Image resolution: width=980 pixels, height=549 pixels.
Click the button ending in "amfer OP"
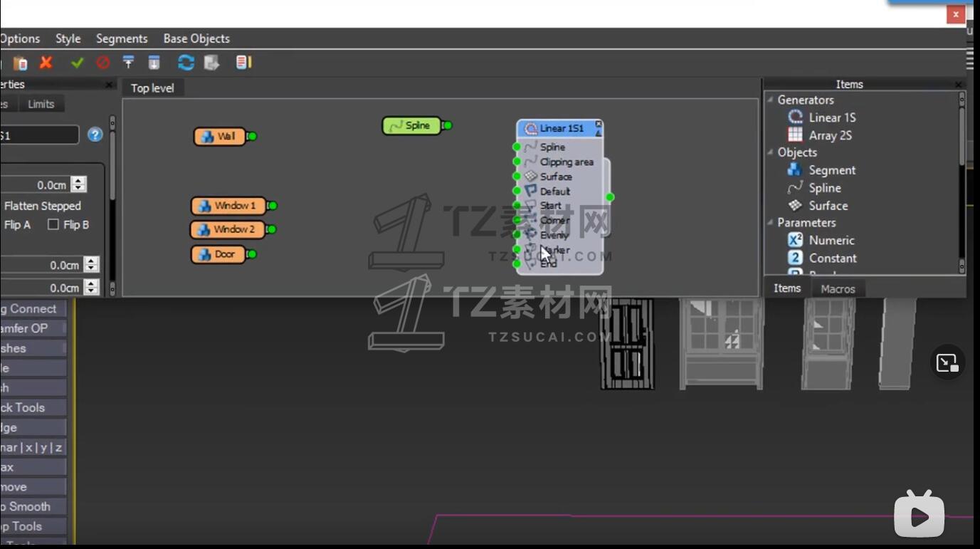pyautogui.click(x=33, y=329)
